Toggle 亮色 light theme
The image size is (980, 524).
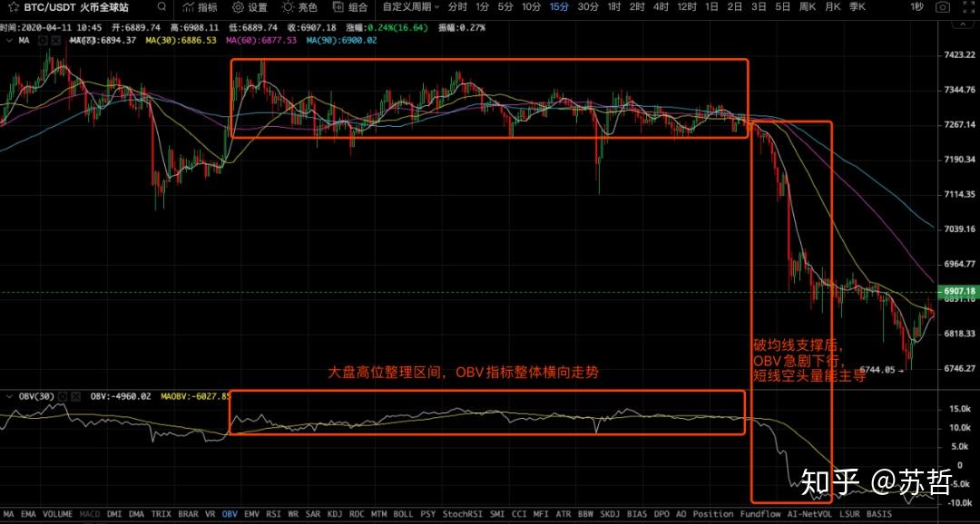click(x=299, y=7)
